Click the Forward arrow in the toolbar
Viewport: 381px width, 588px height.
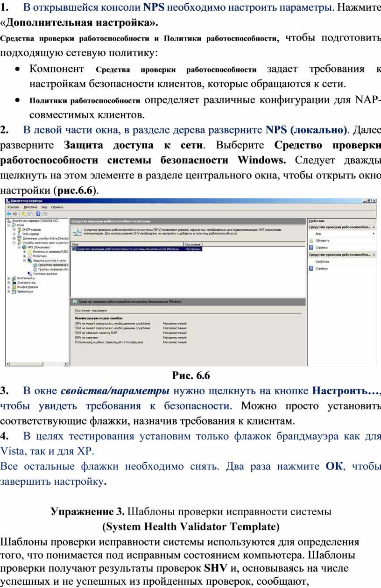pos(15,213)
